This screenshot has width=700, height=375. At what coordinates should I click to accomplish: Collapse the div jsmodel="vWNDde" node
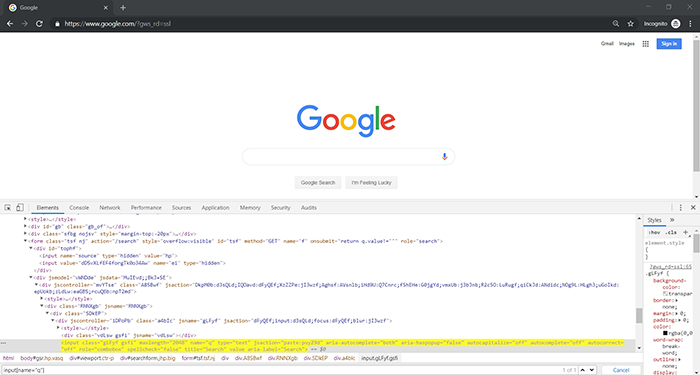(x=31, y=277)
